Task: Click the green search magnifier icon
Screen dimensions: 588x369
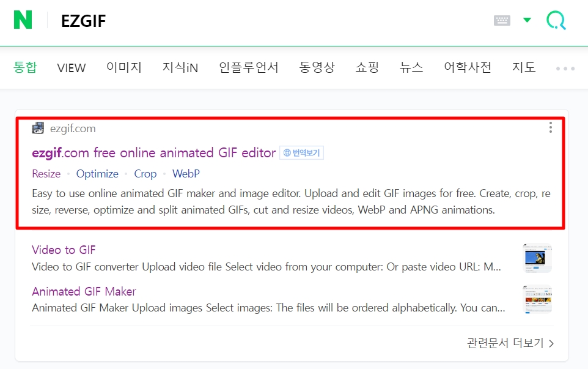Action: point(556,20)
